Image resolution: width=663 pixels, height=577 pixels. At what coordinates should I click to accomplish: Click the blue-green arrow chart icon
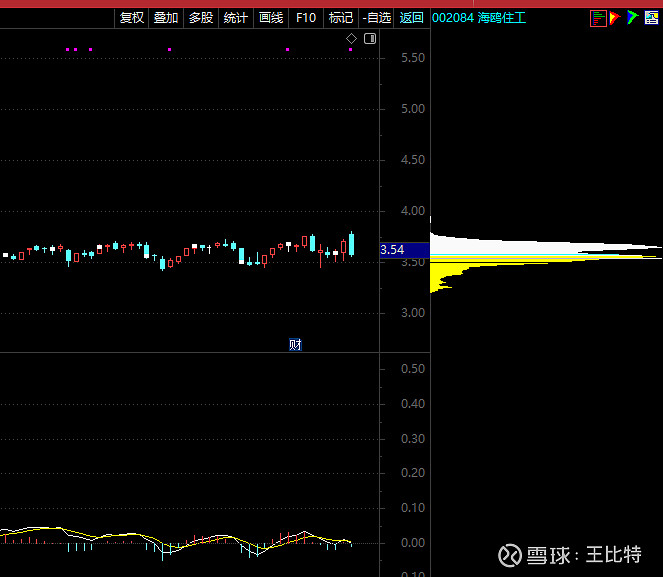point(633,17)
